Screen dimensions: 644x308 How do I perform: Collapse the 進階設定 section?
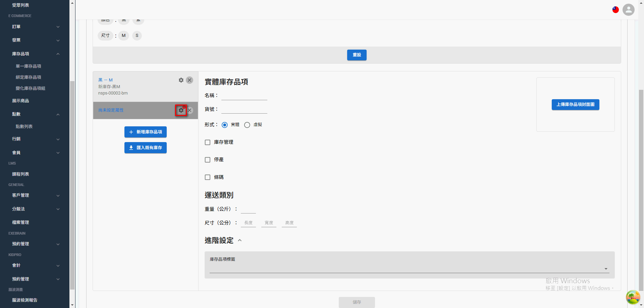click(240, 240)
